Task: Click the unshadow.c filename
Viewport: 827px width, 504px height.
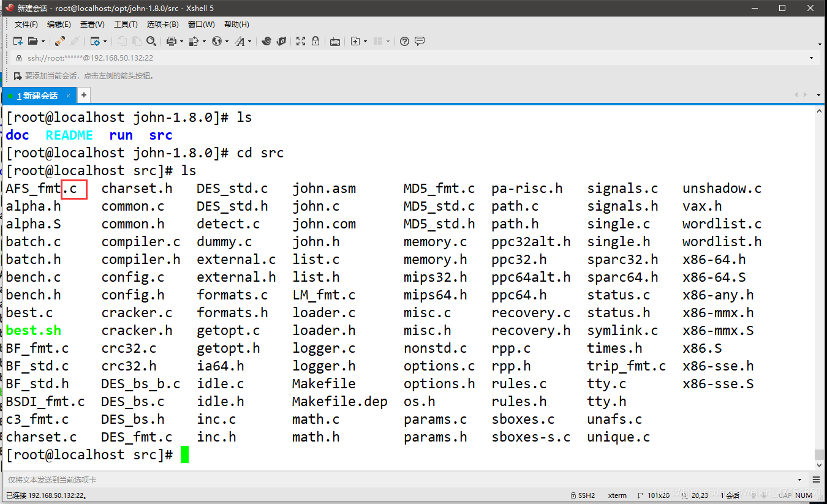Action: pyautogui.click(x=722, y=189)
